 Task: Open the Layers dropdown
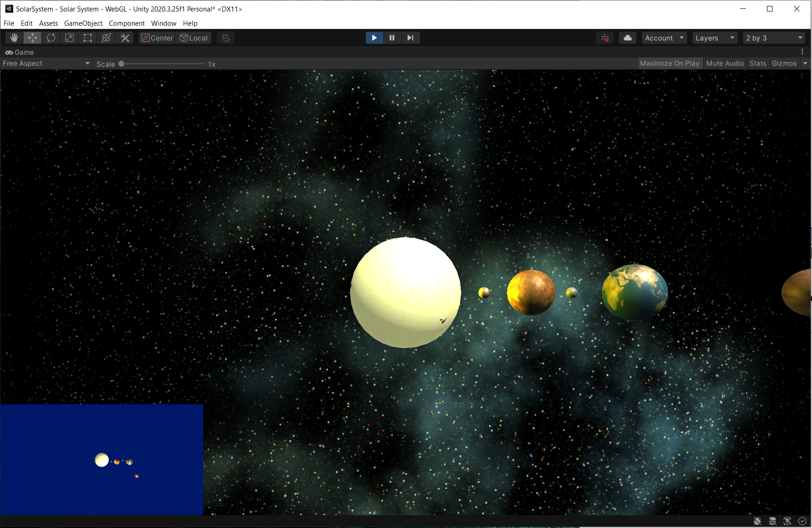click(715, 38)
